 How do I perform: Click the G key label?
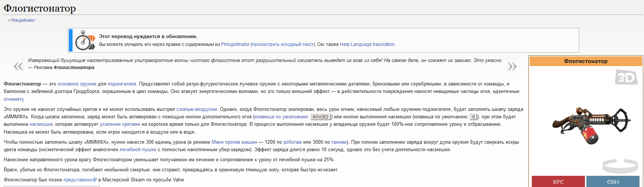473,117
